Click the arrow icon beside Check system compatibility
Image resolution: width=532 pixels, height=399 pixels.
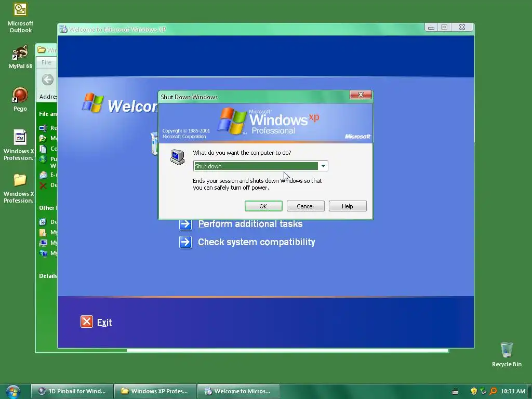click(x=185, y=242)
